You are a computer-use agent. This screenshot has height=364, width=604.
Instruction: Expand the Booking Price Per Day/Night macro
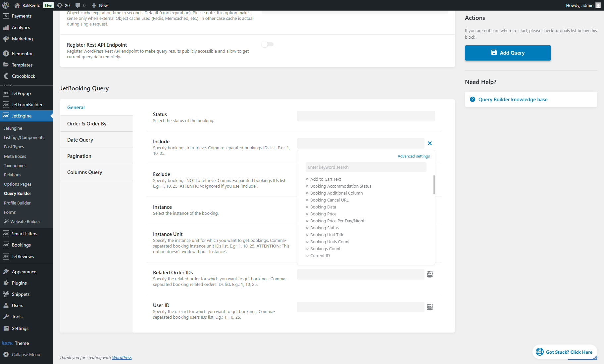click(335, 221)
